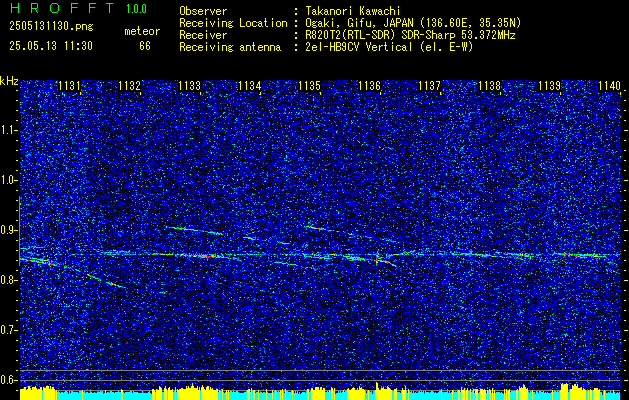Select the meteor count 66
629x400 pixels.
click(145, 46)
